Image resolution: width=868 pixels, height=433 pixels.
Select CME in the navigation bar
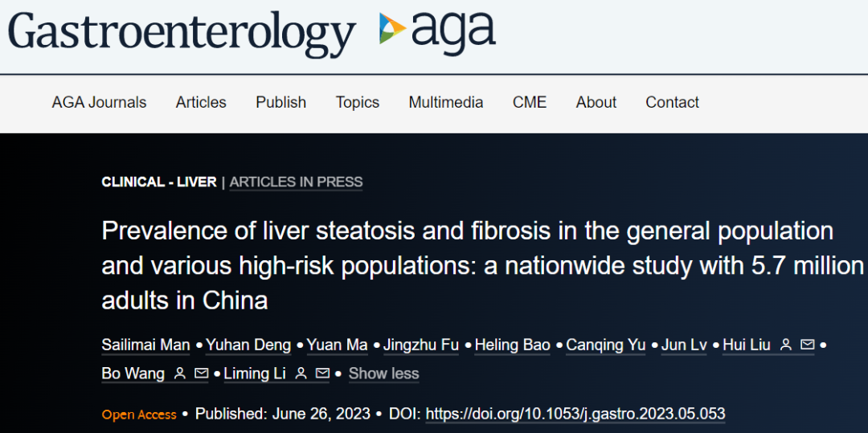[530, 103]
